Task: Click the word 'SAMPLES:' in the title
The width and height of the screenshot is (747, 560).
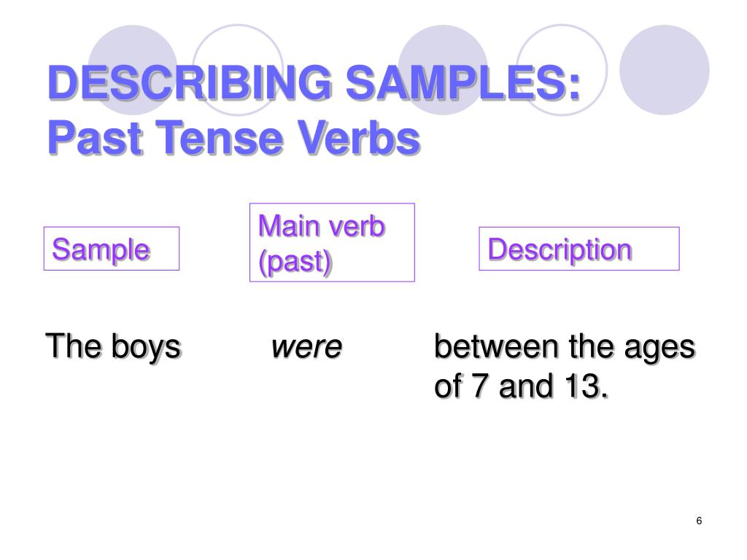Action: point(463,82)
